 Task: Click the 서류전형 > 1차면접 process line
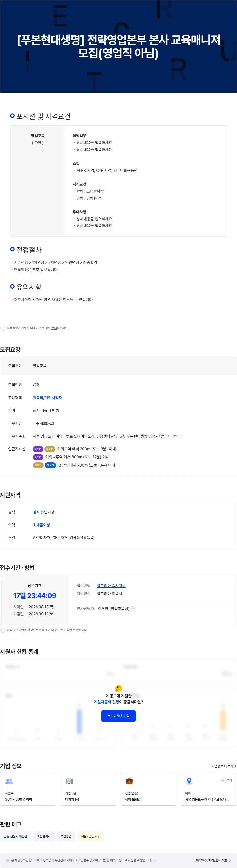[x=55, y=262]
